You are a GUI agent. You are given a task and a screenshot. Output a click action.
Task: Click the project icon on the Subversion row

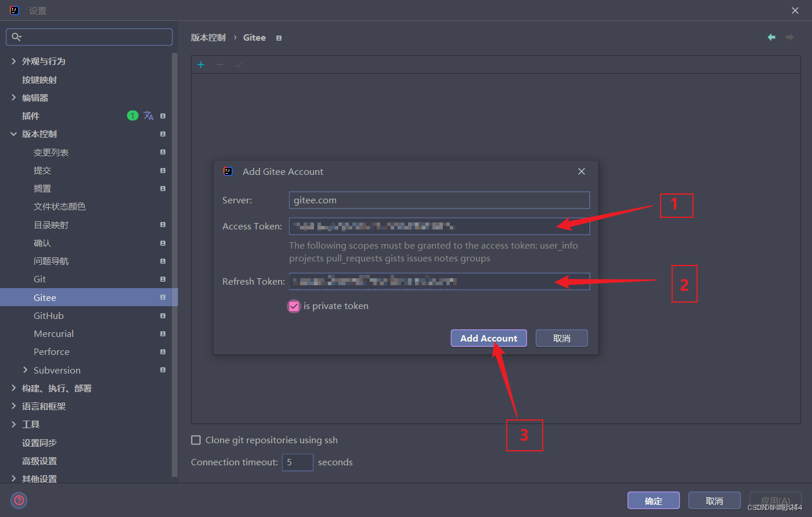pos(163,370)
